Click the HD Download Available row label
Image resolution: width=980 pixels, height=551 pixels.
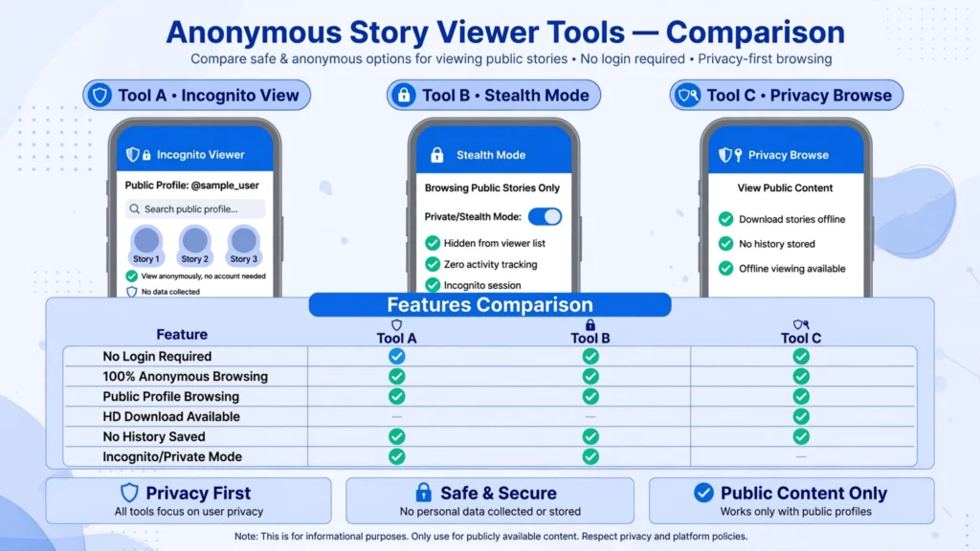tap(171, 416)
